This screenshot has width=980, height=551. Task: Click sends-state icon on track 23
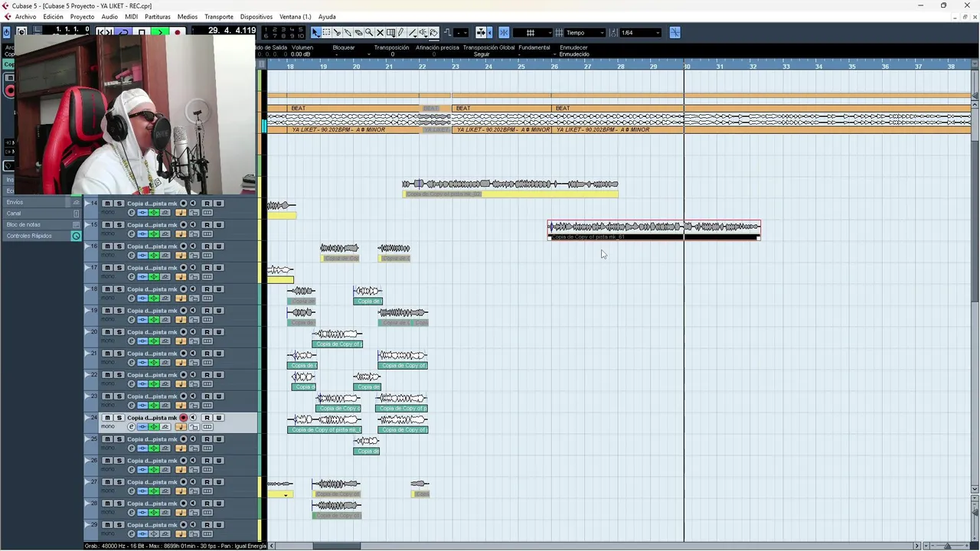pyautogui.click(x=165, y=406)
